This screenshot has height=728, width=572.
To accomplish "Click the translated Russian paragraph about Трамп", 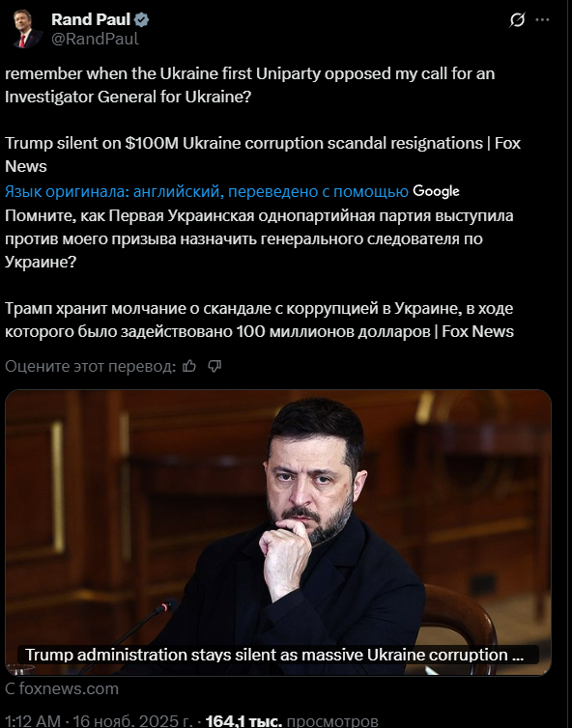I will point(259,320).
